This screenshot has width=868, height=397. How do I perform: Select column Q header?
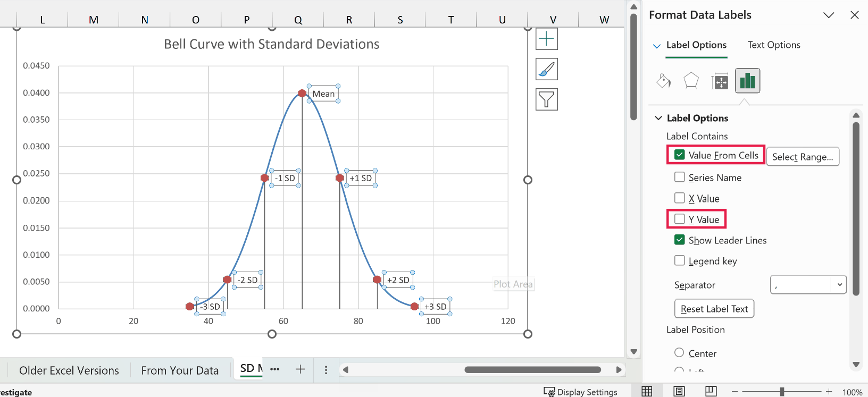tap(298, 20)
